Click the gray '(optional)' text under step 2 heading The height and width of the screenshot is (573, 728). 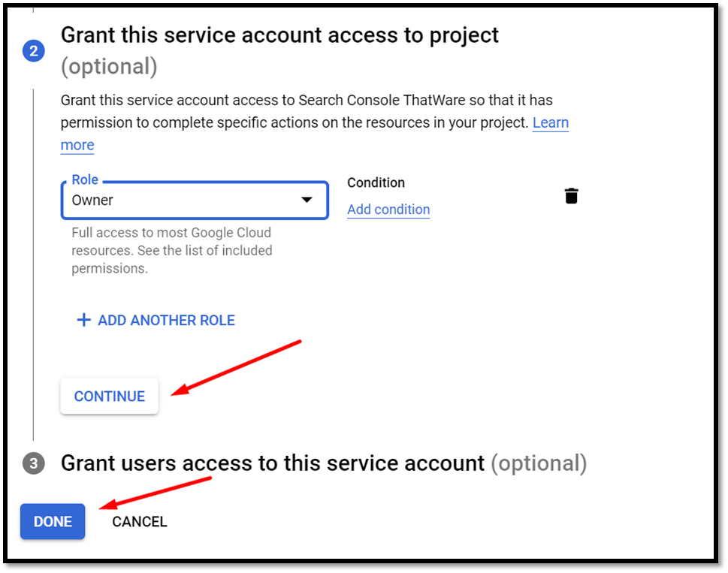[109, 66]
